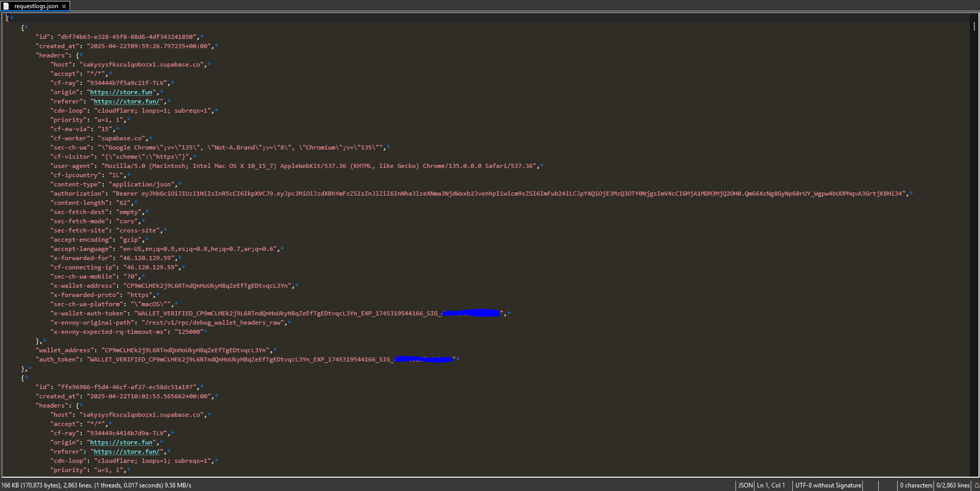Image resolution: width=980 pixels, height=491 pixels.
Task: Change the UTF-8 without Signature encoding
Action: [828, 485]
